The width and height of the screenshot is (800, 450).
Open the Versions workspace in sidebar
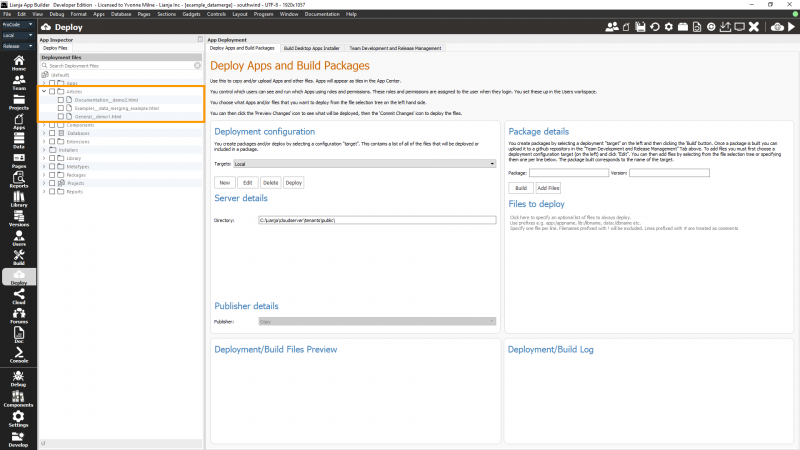(19, 219)
